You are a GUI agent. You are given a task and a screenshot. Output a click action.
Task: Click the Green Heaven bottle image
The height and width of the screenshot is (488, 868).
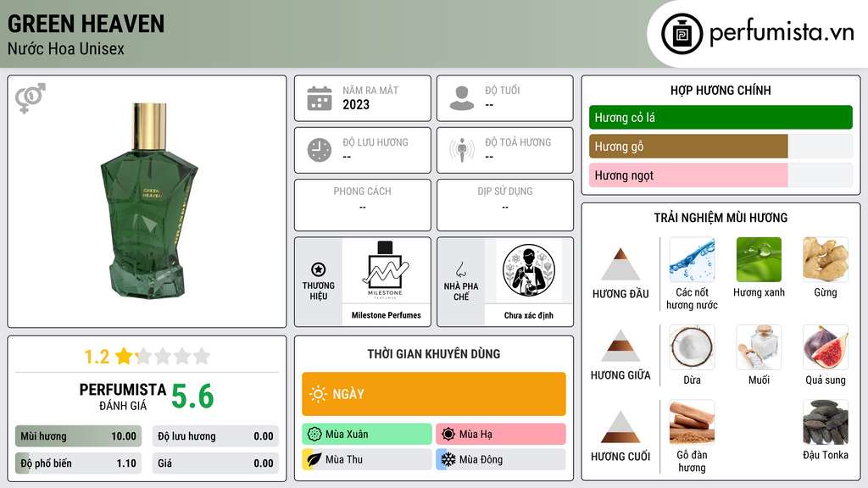pos(149,200)
